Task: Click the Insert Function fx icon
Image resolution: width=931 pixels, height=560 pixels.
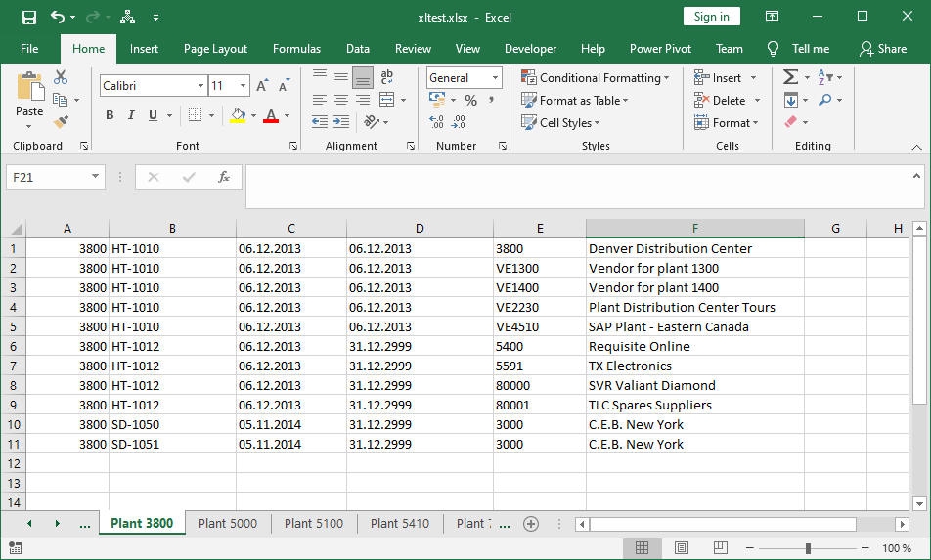Action: [x=223, y=177]
